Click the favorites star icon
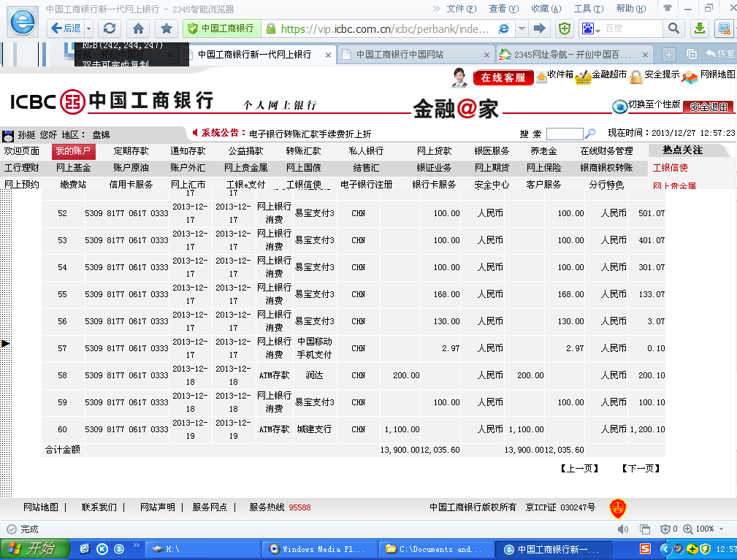Image resolution: width=737 pixels, height=560 pixels. click(167, 28)
